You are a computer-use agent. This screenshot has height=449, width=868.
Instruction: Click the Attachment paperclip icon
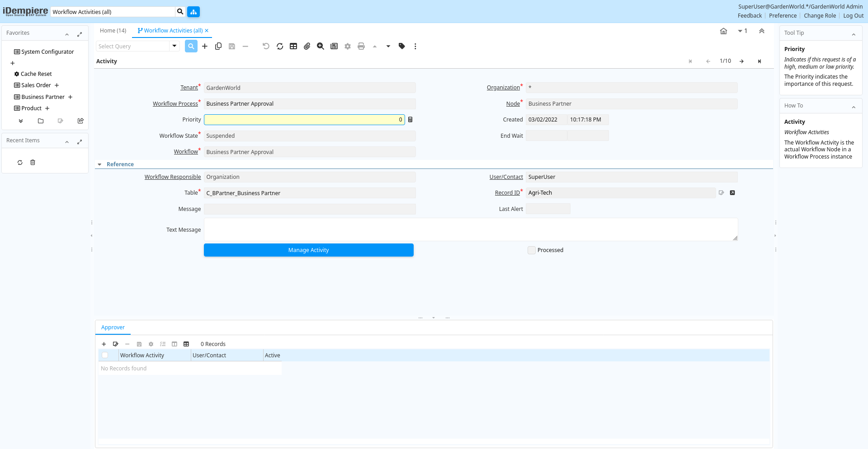click(x=307, y=46)
